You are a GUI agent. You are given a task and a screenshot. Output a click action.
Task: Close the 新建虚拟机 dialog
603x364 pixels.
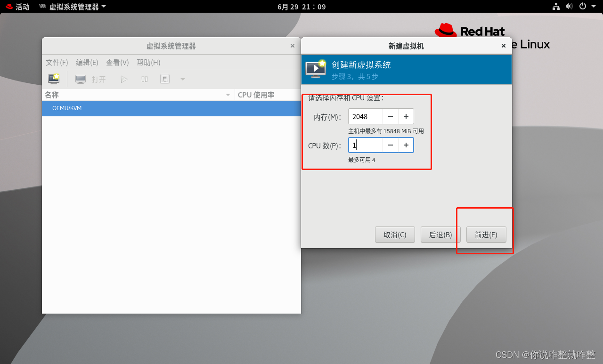tap(504, 46)
